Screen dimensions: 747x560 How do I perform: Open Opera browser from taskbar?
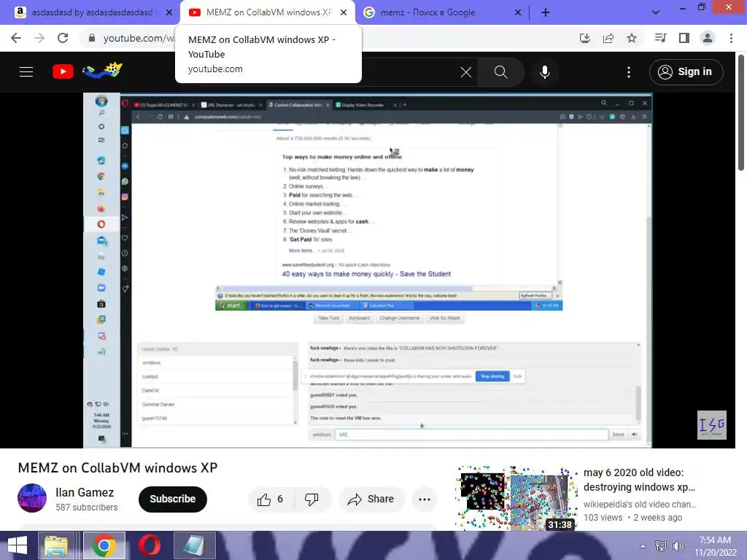pos(149,545)
